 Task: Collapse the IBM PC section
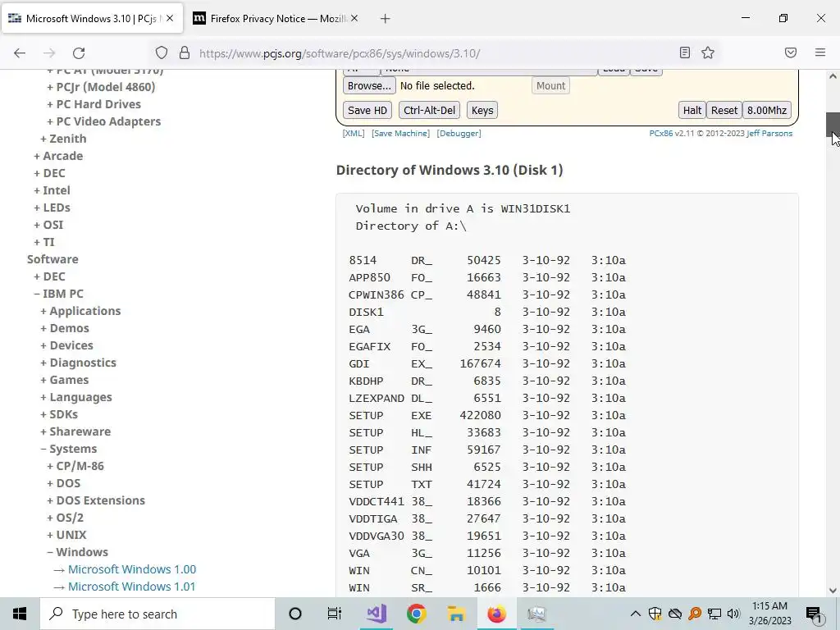pyautogui.click(x=58, y=294)
